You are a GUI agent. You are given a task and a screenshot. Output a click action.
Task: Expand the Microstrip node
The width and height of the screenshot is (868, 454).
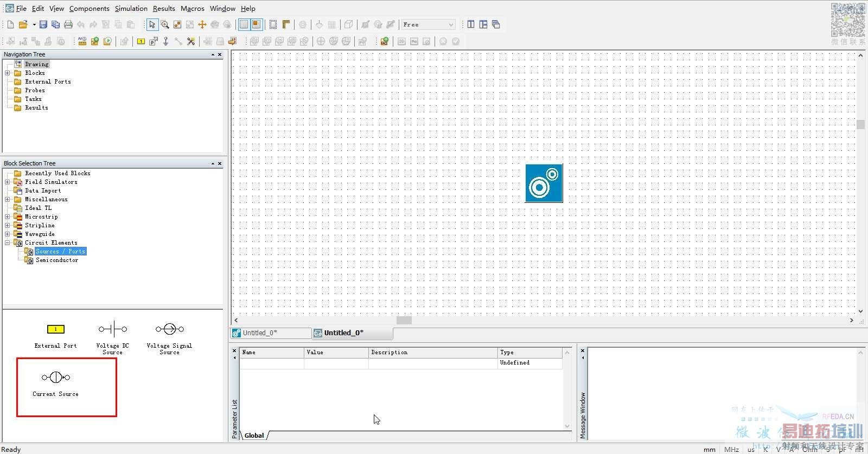click(x=8, y=216)
